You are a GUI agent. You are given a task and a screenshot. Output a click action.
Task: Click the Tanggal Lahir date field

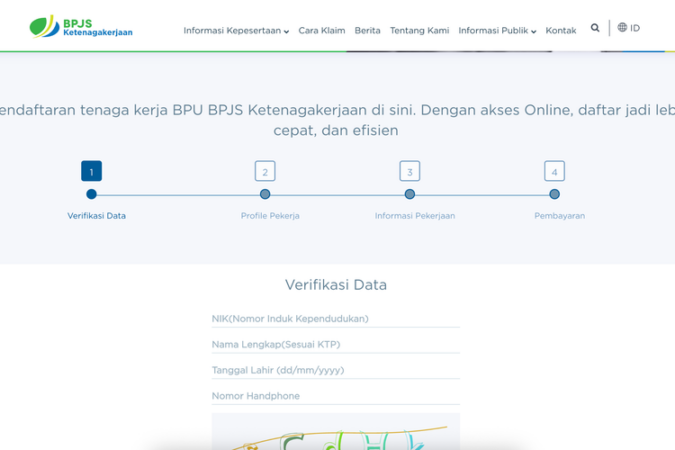tap(335, 370)
